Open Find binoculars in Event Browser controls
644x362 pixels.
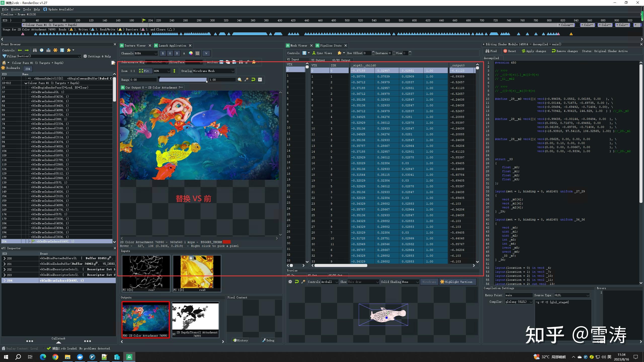(35, 50)
